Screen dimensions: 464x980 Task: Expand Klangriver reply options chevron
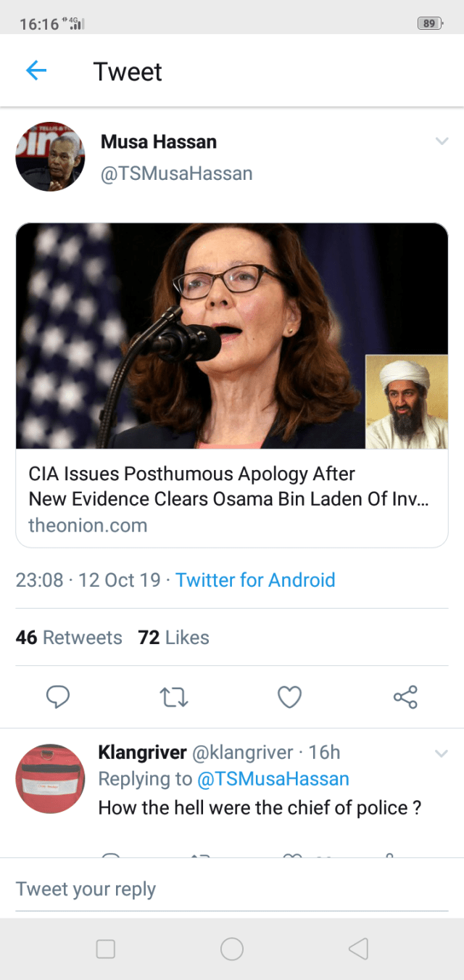point(442,754)
